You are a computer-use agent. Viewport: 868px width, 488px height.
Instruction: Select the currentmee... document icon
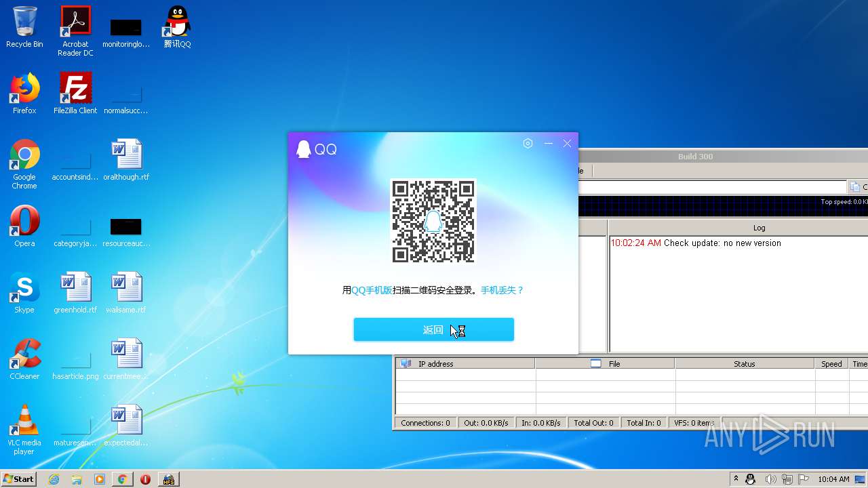point(126,359)
